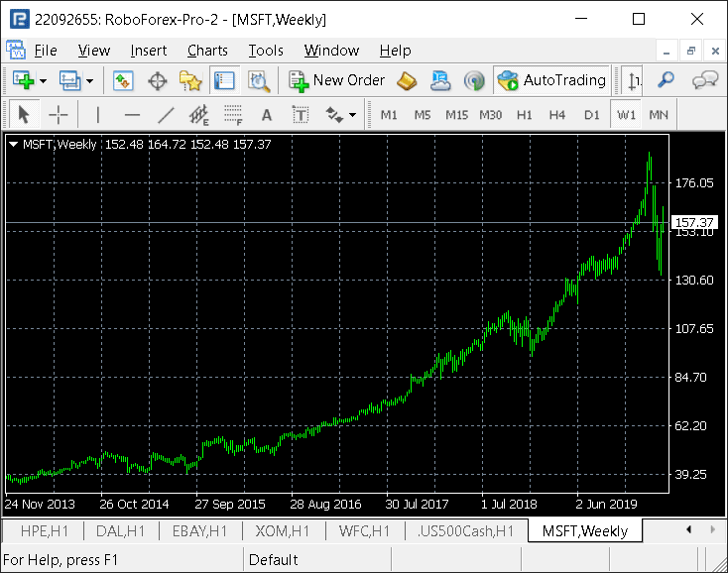Click the arrows objects icon
Image resolution: width=728 pixels, height=573 pixels.
click(334, 115)
